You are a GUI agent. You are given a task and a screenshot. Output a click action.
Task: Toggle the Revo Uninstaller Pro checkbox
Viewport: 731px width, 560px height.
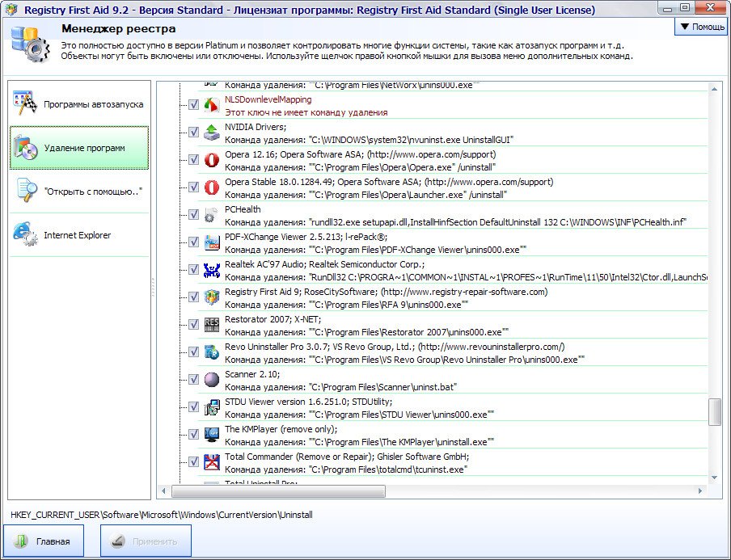[x=193, y=352]
